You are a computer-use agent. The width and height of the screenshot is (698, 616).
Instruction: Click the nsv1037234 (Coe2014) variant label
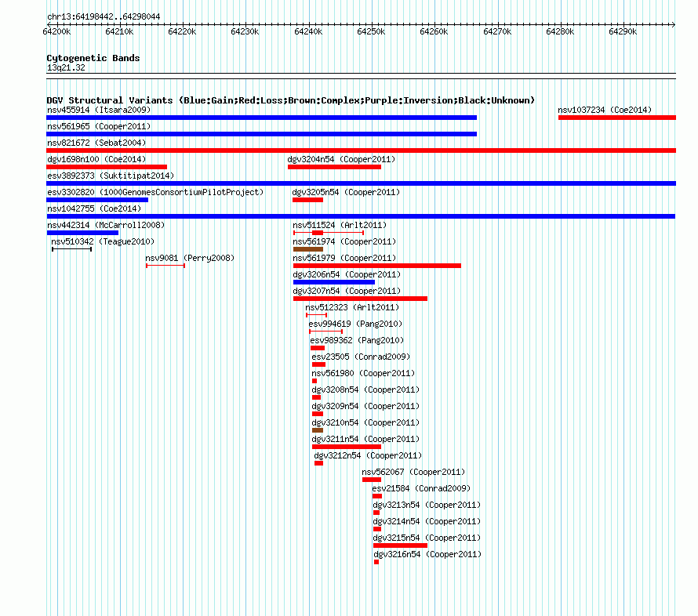coord(605,110)
